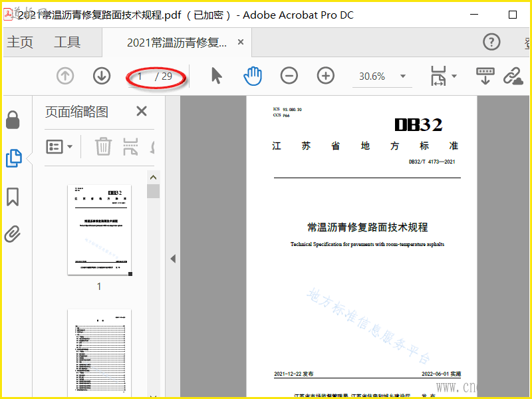The width and height of the screenshot is (532, 399).
Task: Close the page thumbnails panel
Action: point(142,111)
